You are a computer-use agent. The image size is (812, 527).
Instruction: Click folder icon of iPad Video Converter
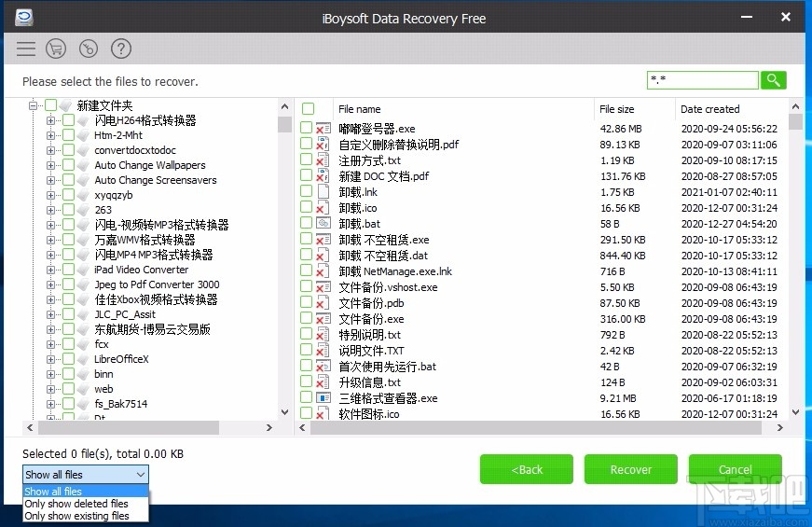83,270
